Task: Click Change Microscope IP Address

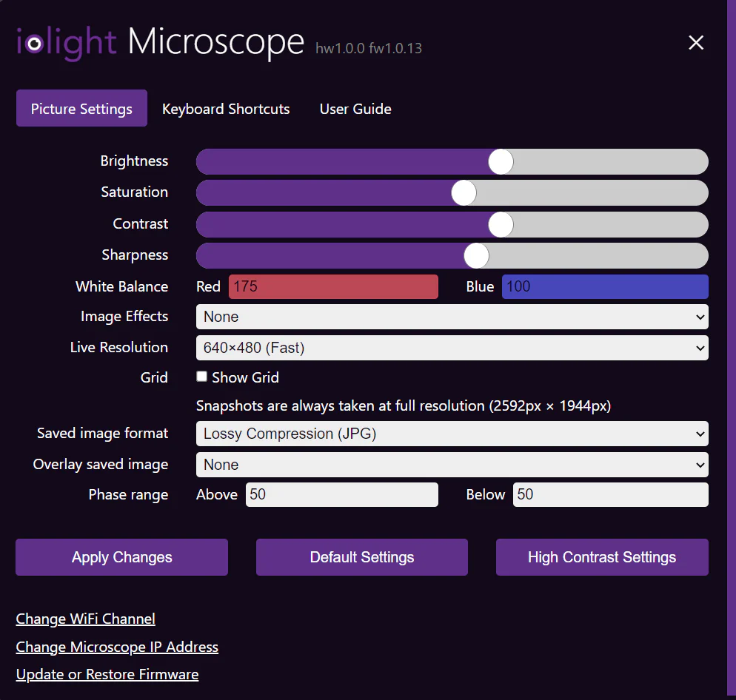Action: [117, 647]
